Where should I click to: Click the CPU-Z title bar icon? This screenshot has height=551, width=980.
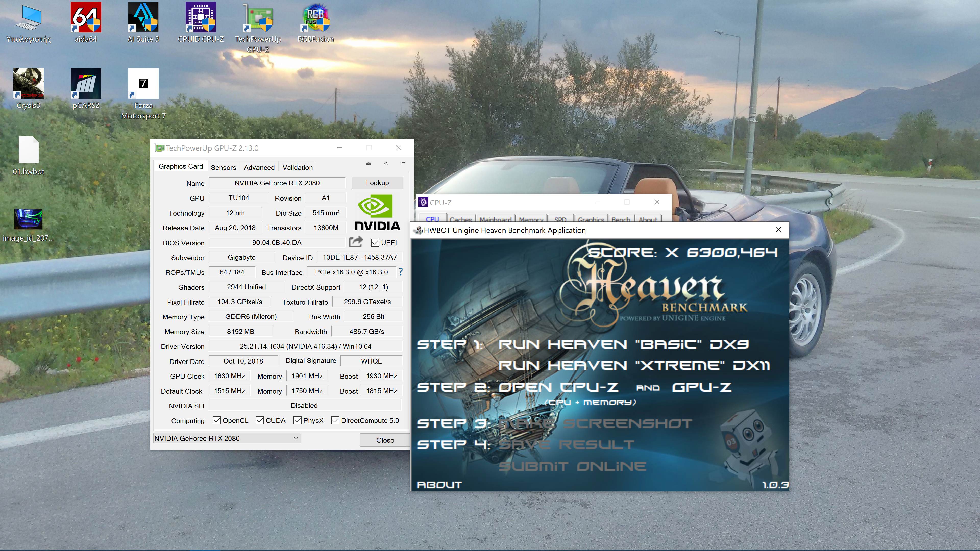423,202
